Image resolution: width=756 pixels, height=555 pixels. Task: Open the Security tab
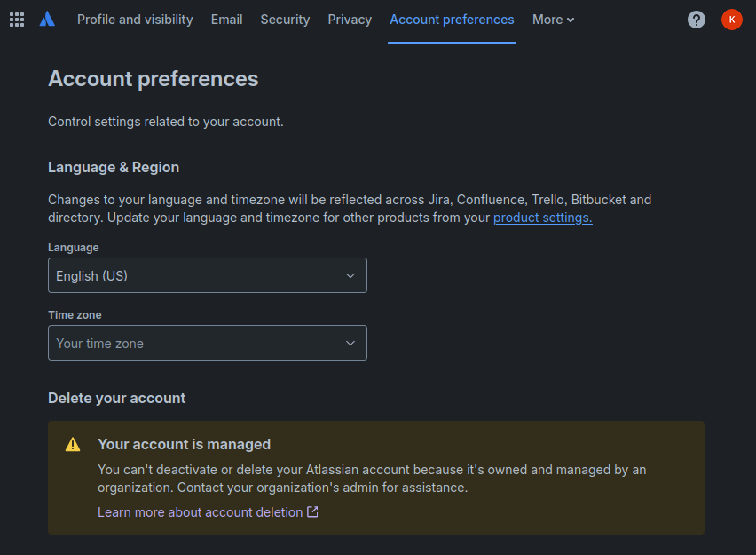point(285,20)
